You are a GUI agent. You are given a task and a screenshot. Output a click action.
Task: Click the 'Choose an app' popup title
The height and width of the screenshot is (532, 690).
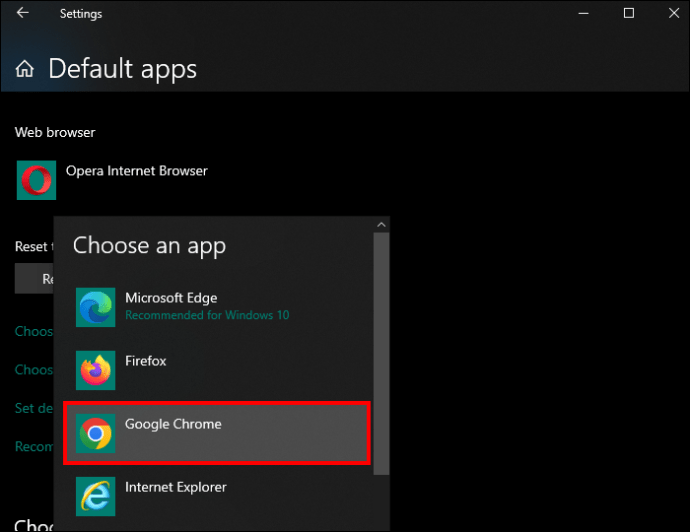click(149, 246)
